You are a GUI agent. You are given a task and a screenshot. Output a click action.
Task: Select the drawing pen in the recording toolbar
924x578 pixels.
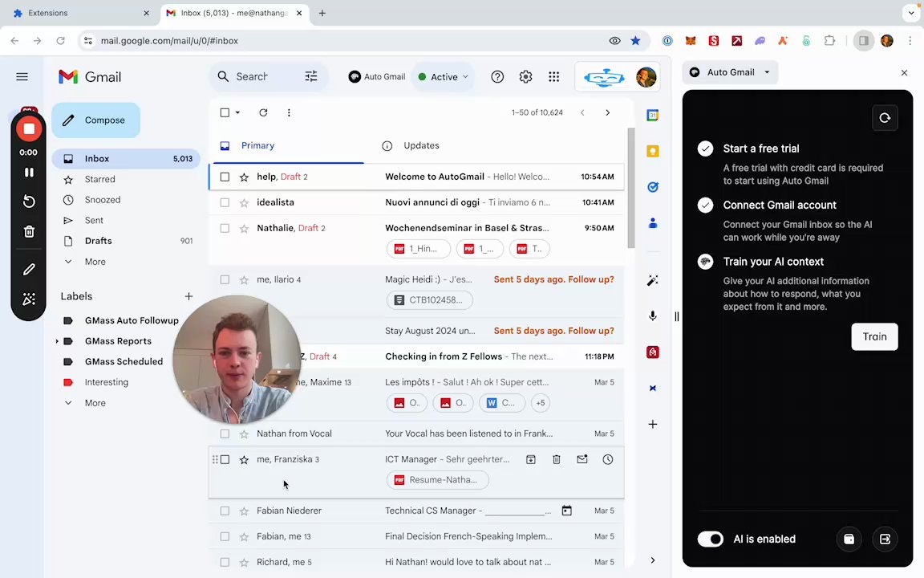28,270
